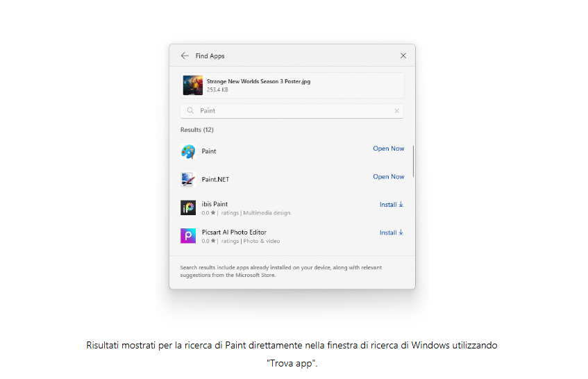Image resolution: width=588 pixels, height=379 pixels.
Task: Click the Find Apps title text
Action: 210,56
